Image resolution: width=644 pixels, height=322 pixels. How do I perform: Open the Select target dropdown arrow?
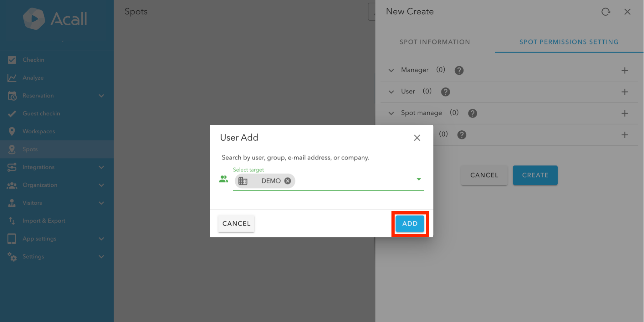(x=419, y=179)
